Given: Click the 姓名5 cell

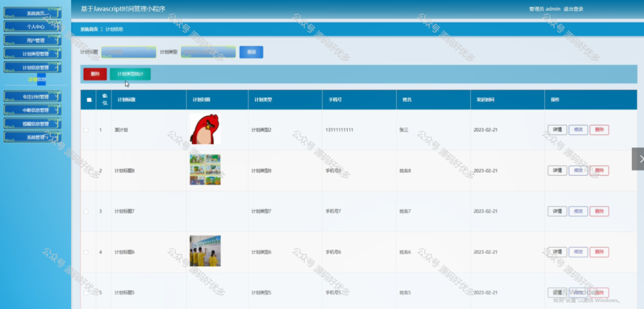Looking at the screenshot, I should [405, 293].
